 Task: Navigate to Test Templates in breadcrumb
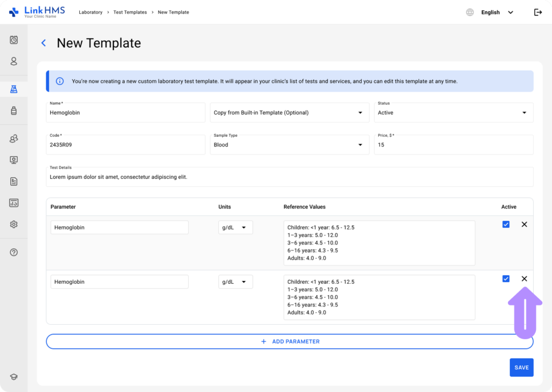point(129,12)
